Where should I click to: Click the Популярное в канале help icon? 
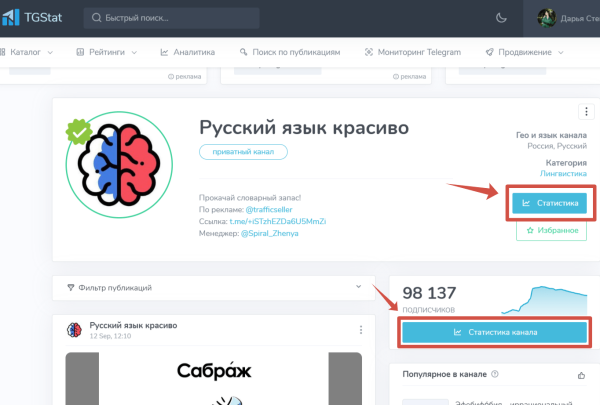point(495,374)
